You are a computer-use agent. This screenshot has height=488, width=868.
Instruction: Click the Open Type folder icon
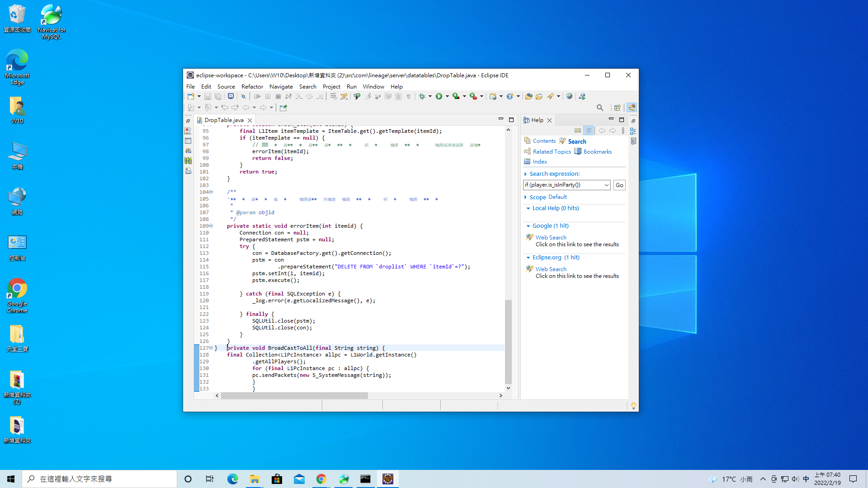pos(528,96)
